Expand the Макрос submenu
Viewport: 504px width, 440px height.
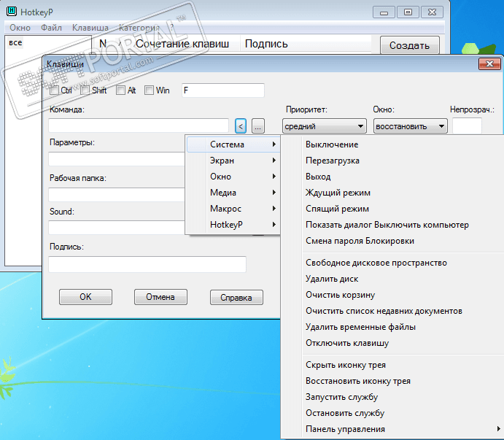pyautogui.click(x=233, y=209)
